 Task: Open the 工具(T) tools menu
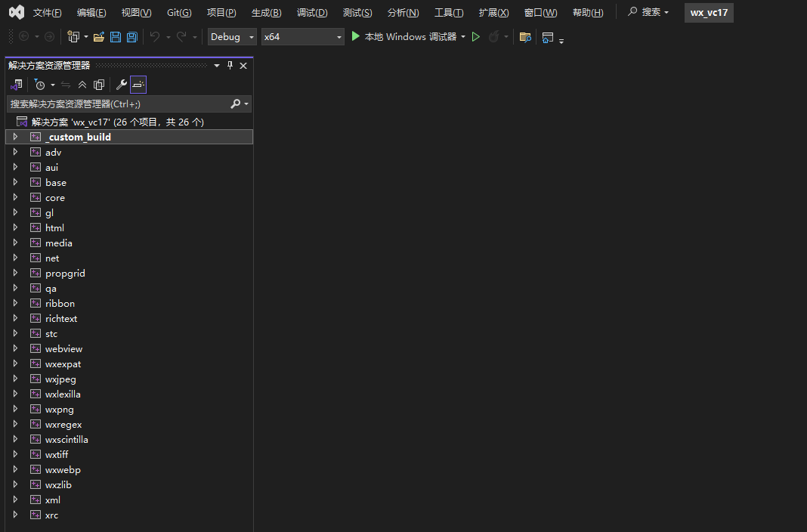tap(449, 12)
